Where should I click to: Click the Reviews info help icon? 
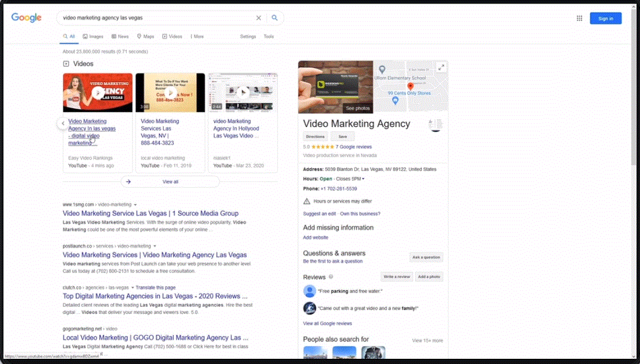click(x=331, y=277)
